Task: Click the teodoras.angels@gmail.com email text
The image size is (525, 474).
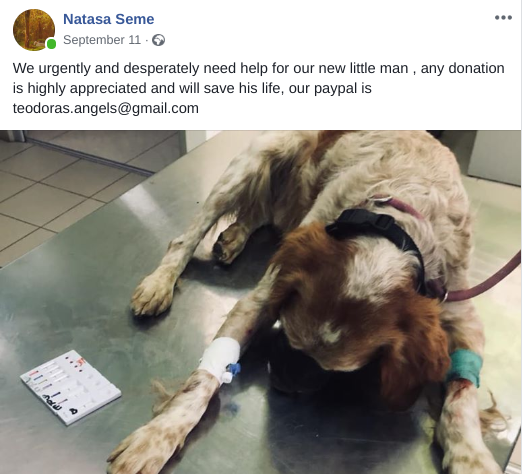Action: (106, 108)
